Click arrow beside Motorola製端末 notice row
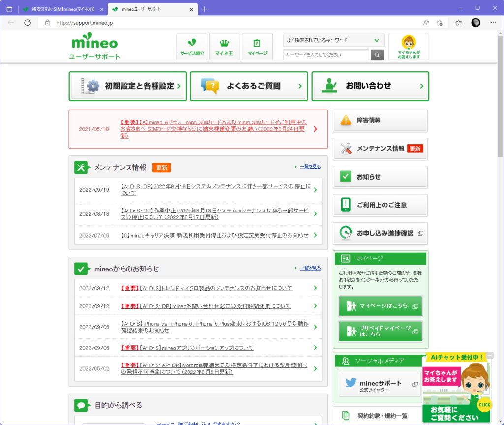This screenshot has height=425, width=504. (x=315, y=368)
